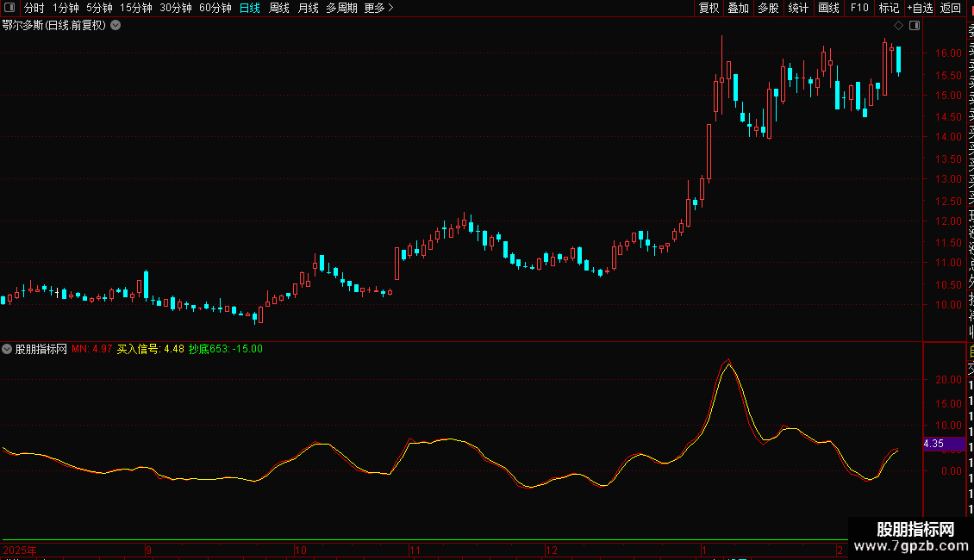Select the 15分钟 period
974x560 pixels.
(136, 8)
